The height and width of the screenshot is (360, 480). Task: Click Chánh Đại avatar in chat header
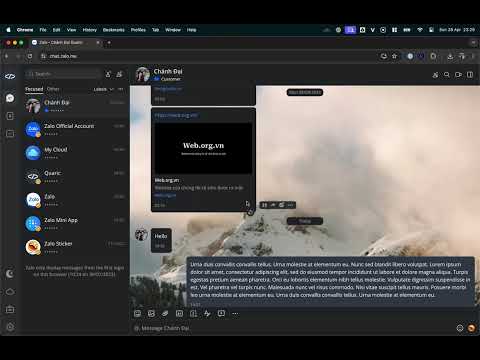click(x=143, y=74)
